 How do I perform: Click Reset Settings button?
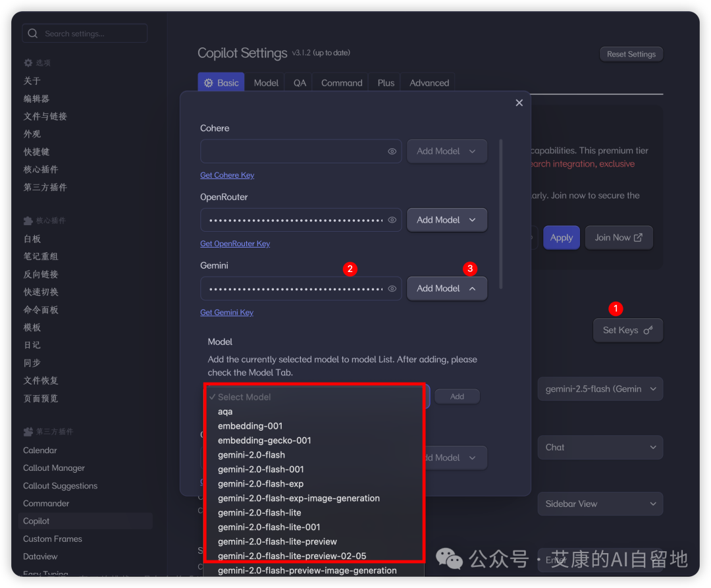click(631, 54)
